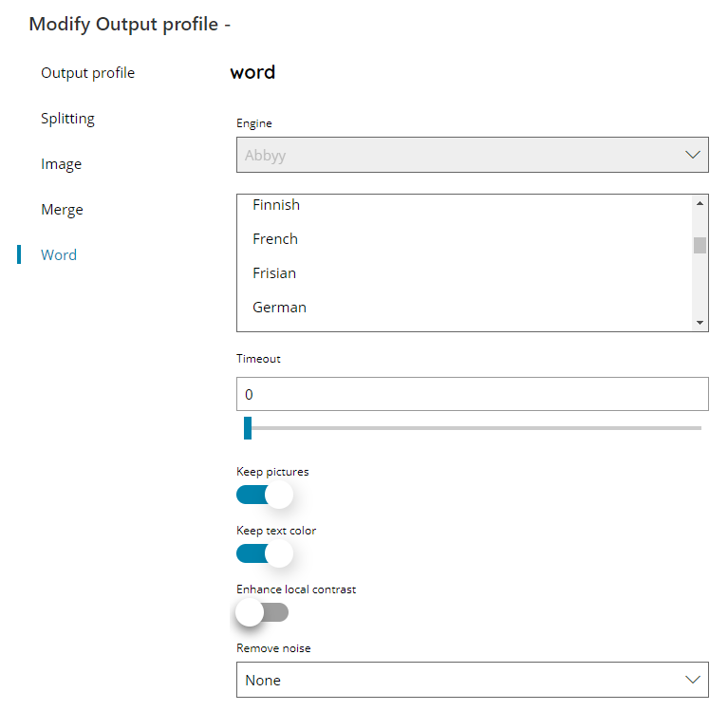728x711 pixels.
Task: Click the Abbyy engine combo box
Action: point(472,155)
